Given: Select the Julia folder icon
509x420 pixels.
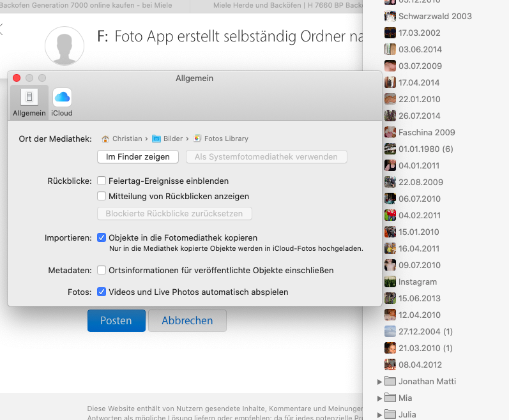Looking at the screenshot, I should click(x=390, y=414).
